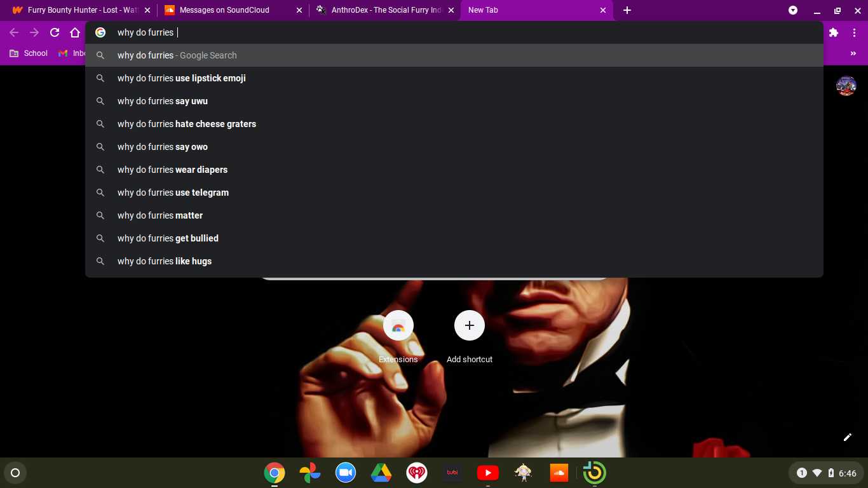Close the New Tab tab
The image size is (868, 488).
tap(603, 10)
